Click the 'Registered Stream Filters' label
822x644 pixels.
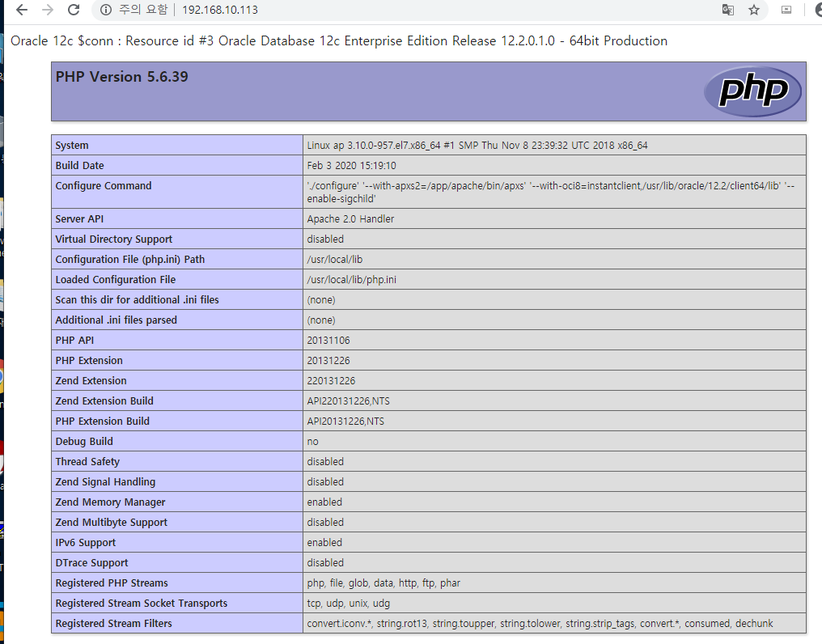click(x=114, y=624)
